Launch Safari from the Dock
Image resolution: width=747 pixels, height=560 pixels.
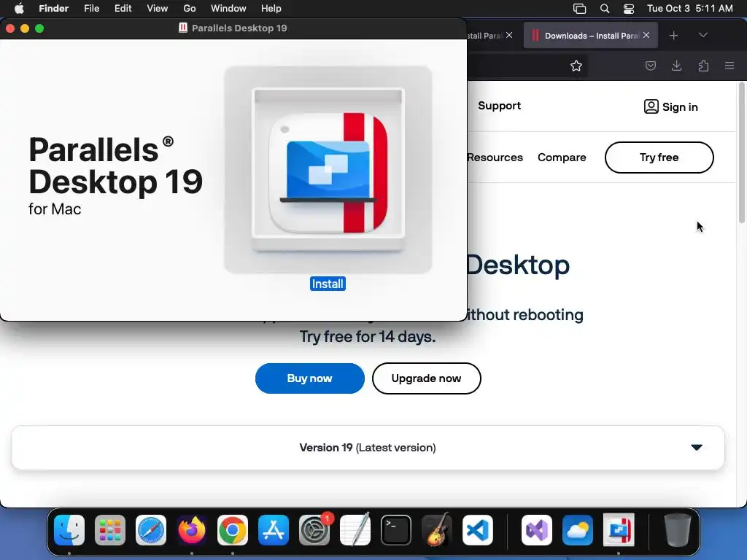(x=151, y=530)
